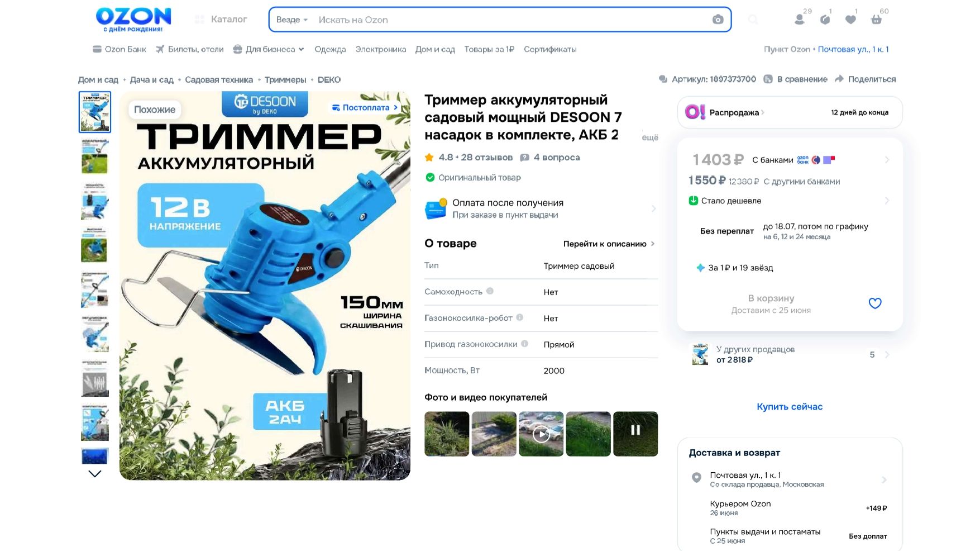Expand more thumbnails with down chevron
Viewport: 980px width, 551px height.
coord(95,474)
